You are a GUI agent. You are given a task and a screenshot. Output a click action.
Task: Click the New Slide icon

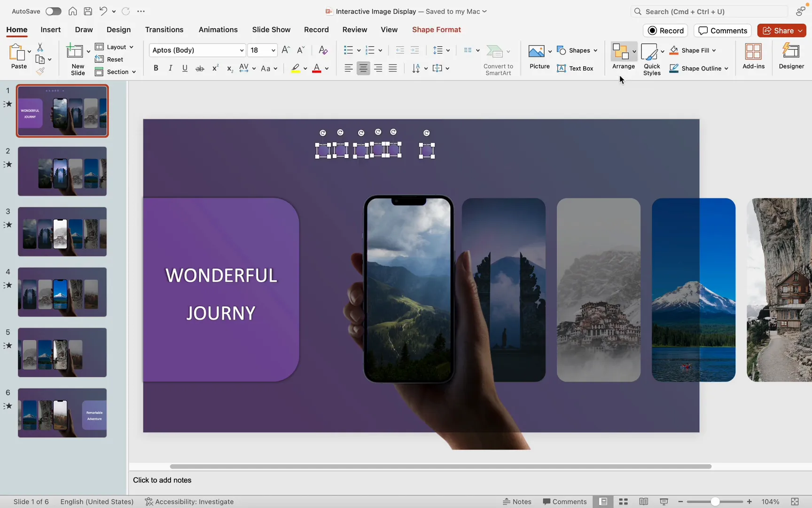click(x=75, y=51)
